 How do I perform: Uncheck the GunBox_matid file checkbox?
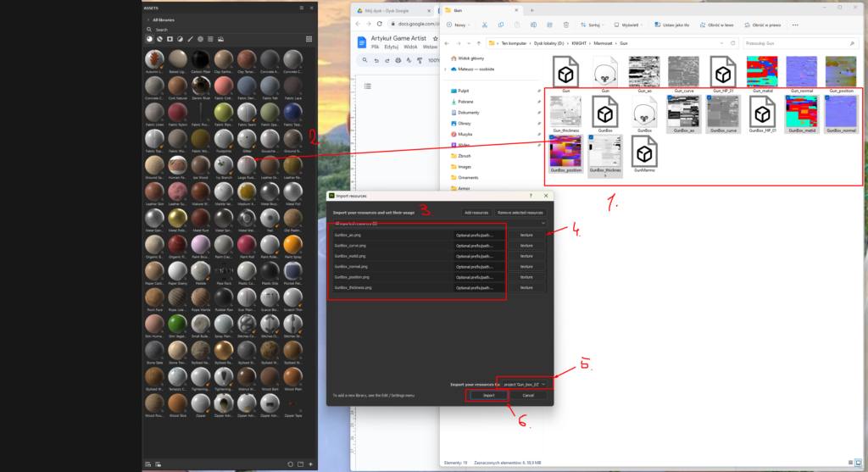coord(786,98)
